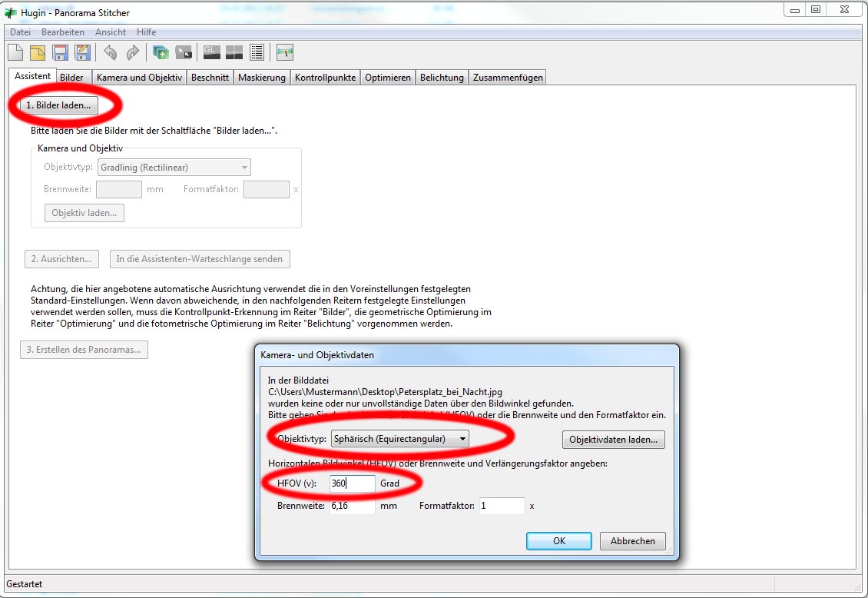Open the Bearbeiten menu

63,32
